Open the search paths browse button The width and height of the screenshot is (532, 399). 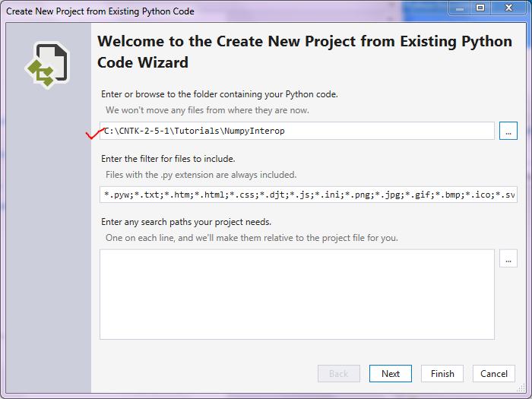coord(508,259)
